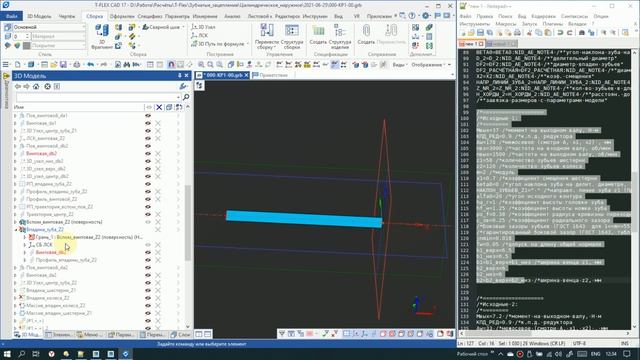Switch to the 3D Модель ribbon tab
Screen dimensions: 640x360
coord(39,16)
